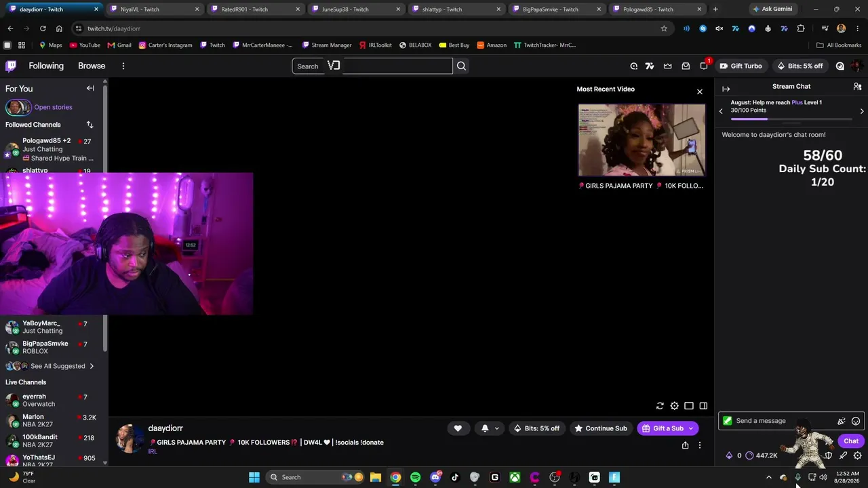Switch the player to theatre mode
Screen dimensions: 868x488
(689, 406)
